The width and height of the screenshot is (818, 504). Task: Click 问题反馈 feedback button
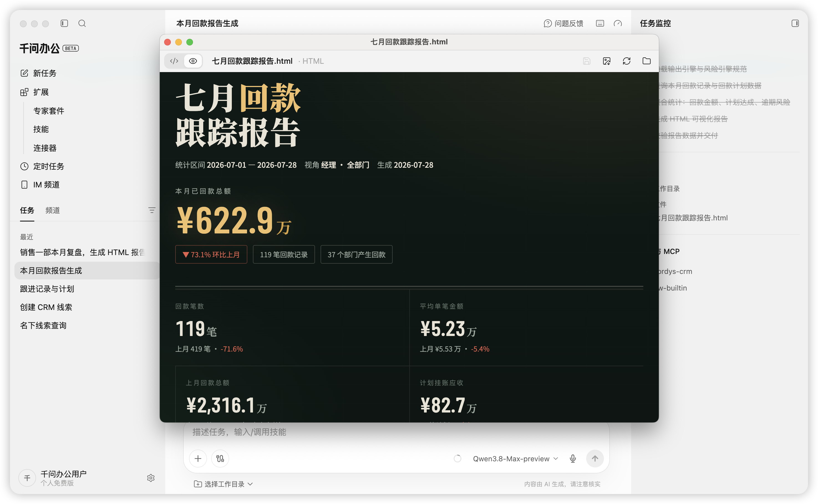563,23
